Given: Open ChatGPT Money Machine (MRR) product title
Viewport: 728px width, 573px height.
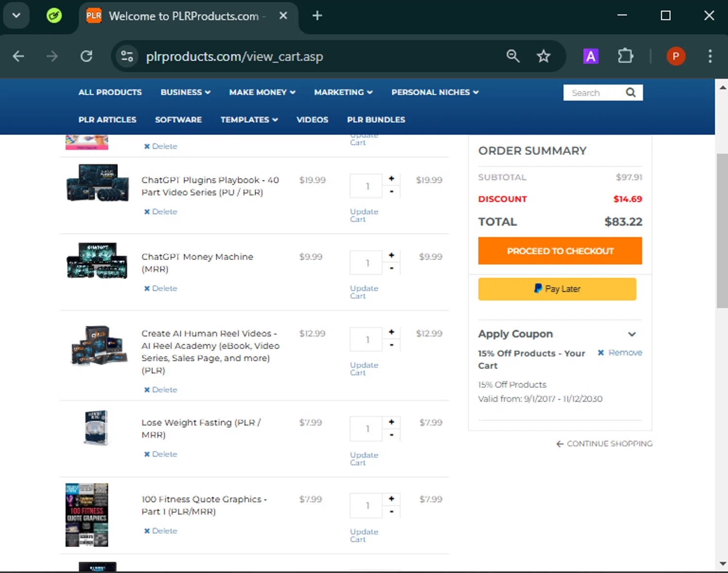Looking at the screenshot, I should (x=197, y=263).
